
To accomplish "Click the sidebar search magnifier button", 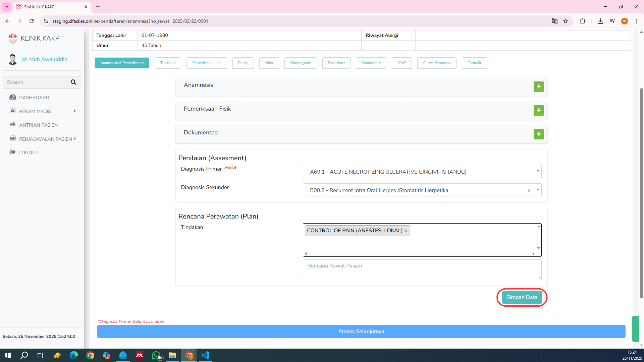I will pos(73,82).
